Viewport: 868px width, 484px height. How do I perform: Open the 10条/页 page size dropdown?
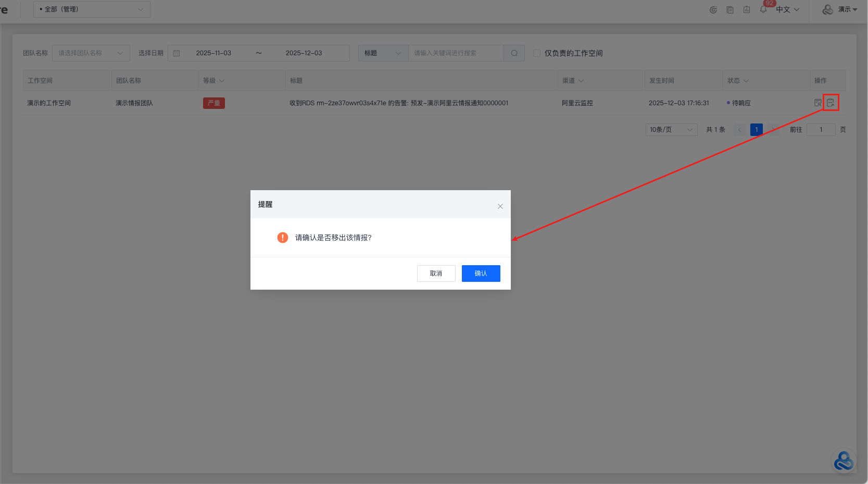coord(671,130)
